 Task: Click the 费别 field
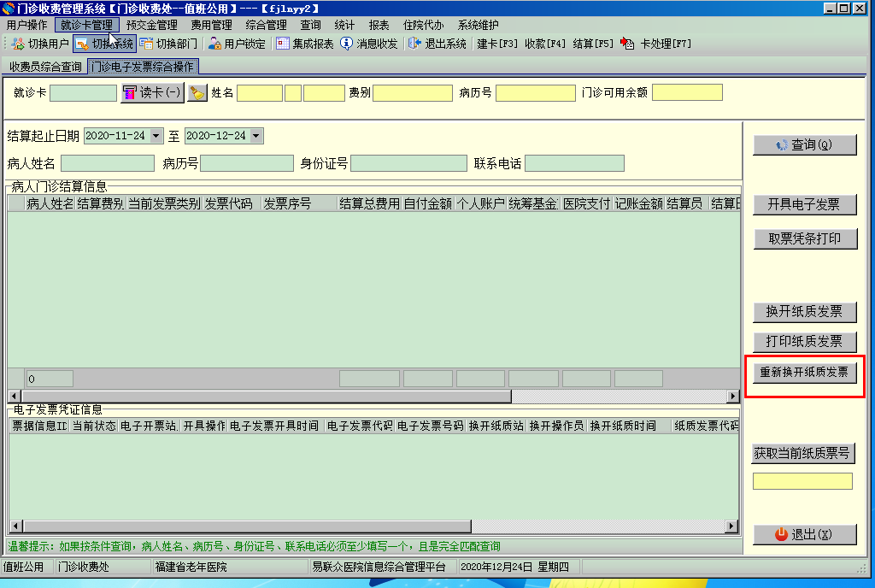click(413, 92)
